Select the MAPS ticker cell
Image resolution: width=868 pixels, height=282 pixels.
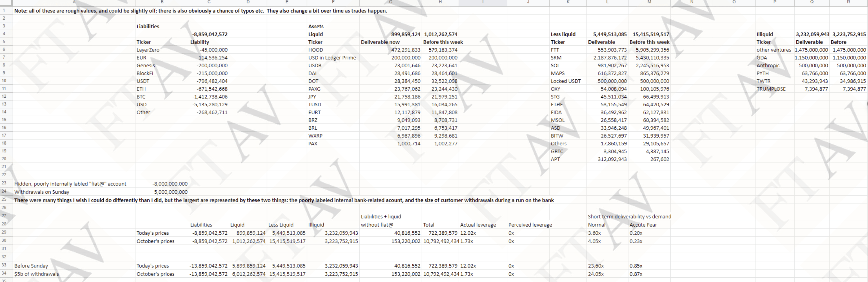pos(558,73)
